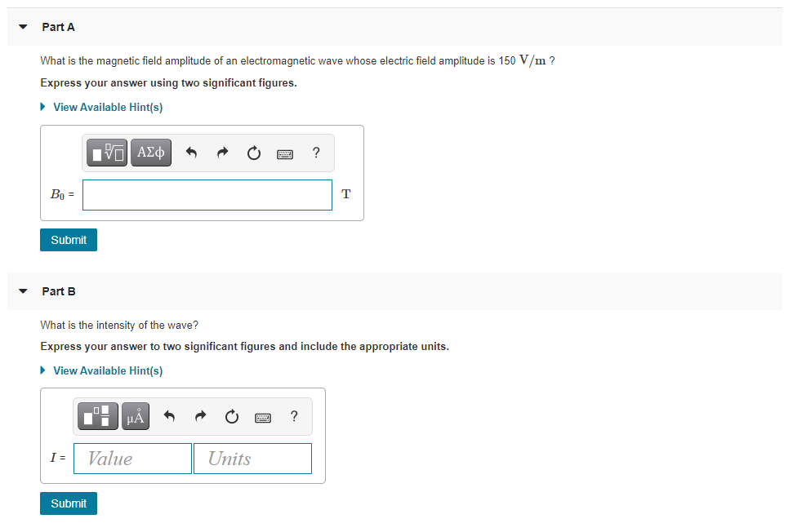Select the Part A header text

coord(58,27)
